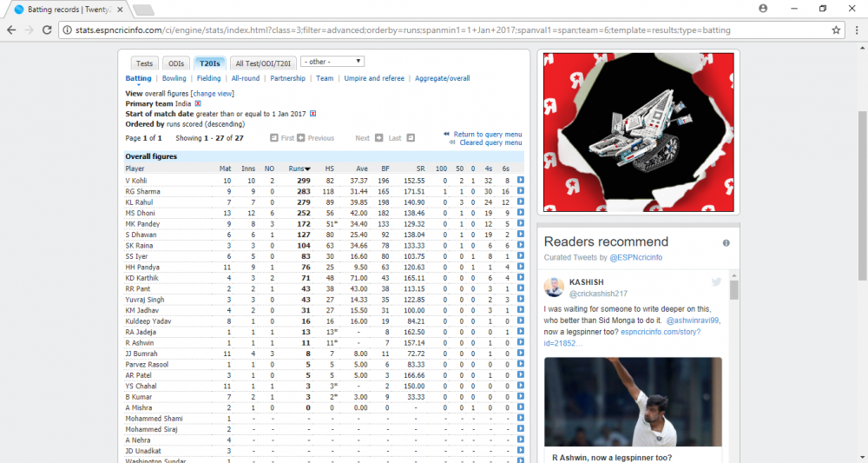Remove Primary team India filter
The height and width of the screenshot is (463, 868).
[x=198, y=103]
